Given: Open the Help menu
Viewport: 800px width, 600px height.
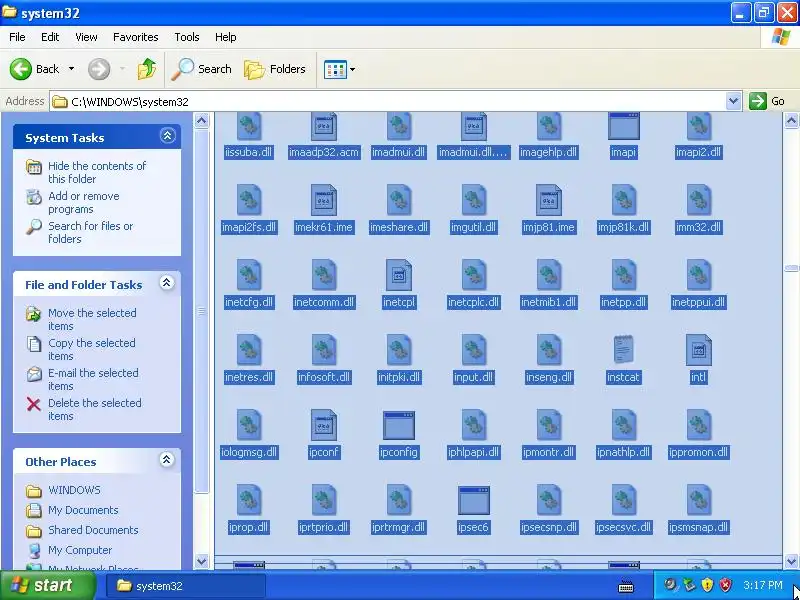Looking at the screenshot, I should point(226,37).
